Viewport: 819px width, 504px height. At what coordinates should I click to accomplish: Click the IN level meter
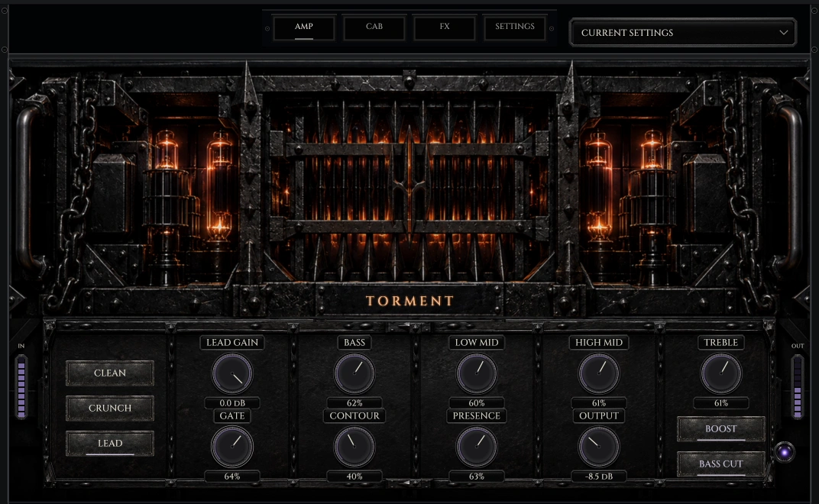(21, 387)
